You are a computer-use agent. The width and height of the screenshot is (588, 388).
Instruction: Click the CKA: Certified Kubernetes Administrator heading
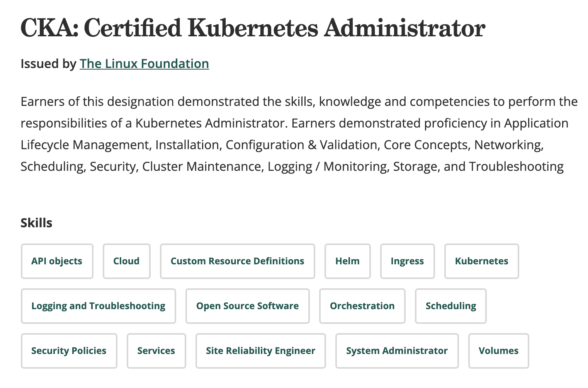click(253, 28)
